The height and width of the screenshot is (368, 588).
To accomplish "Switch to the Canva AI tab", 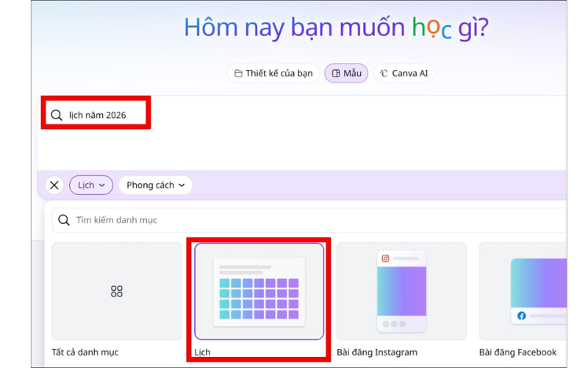I will tap(404, 73).
